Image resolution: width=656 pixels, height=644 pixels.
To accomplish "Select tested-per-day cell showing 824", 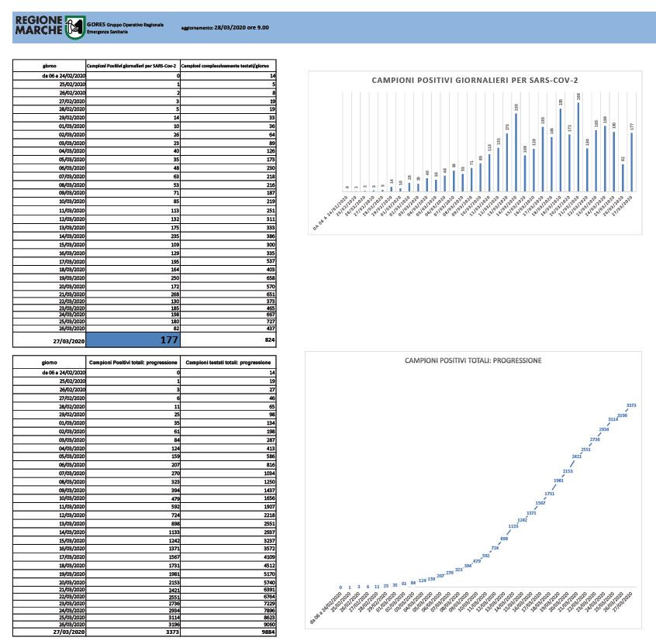I will coord(228,339).
